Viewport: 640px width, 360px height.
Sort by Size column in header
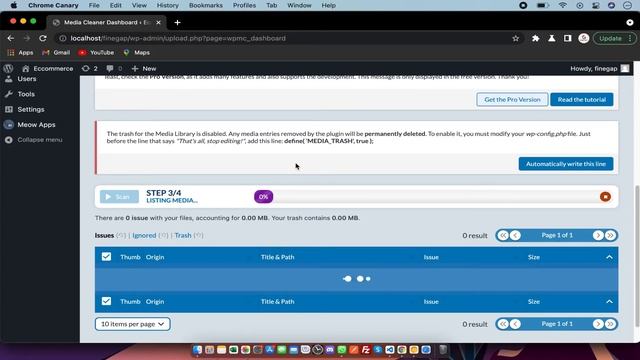tap(533, 257)
